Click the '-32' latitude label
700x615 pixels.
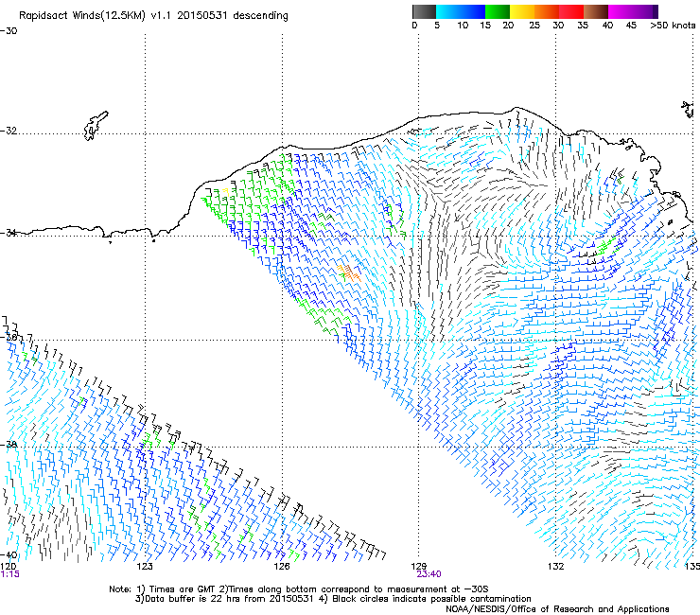pos(9,131)
